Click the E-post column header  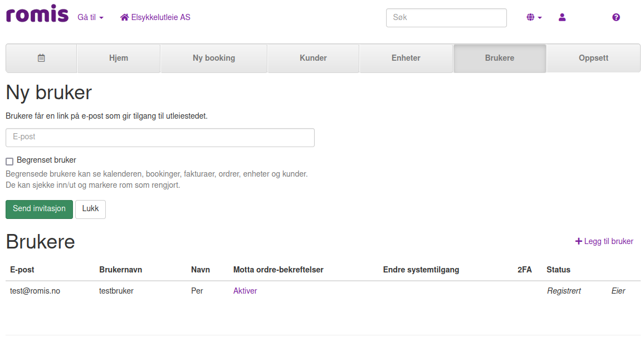(22, 270)
